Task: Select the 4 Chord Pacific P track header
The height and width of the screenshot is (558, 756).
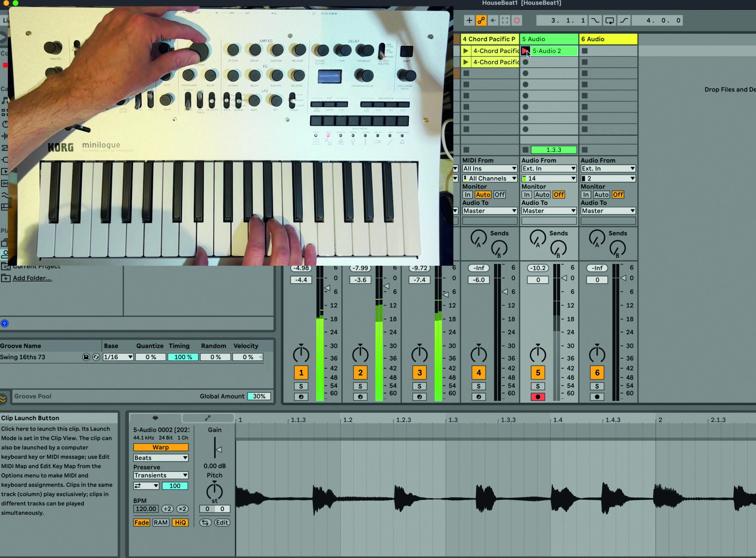Action: coord(490,39)
